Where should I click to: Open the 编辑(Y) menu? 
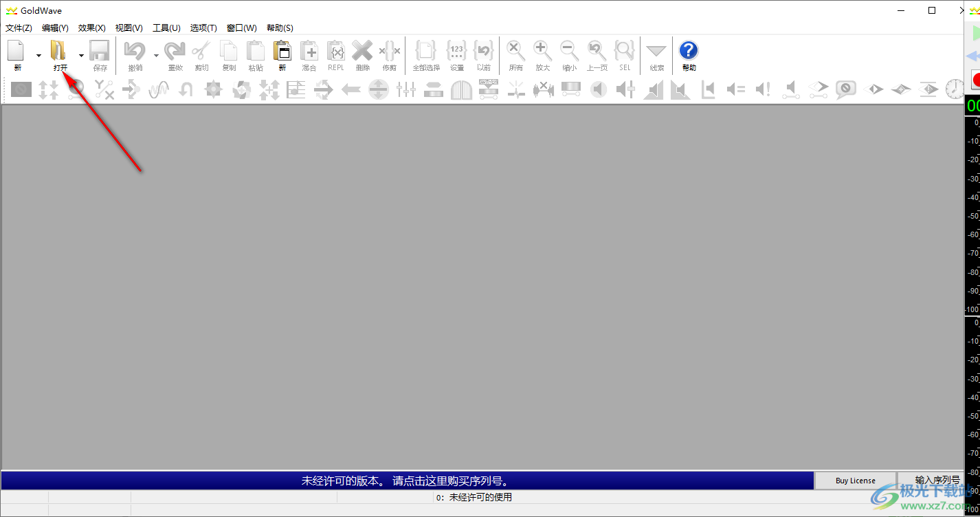click(55, 28)
